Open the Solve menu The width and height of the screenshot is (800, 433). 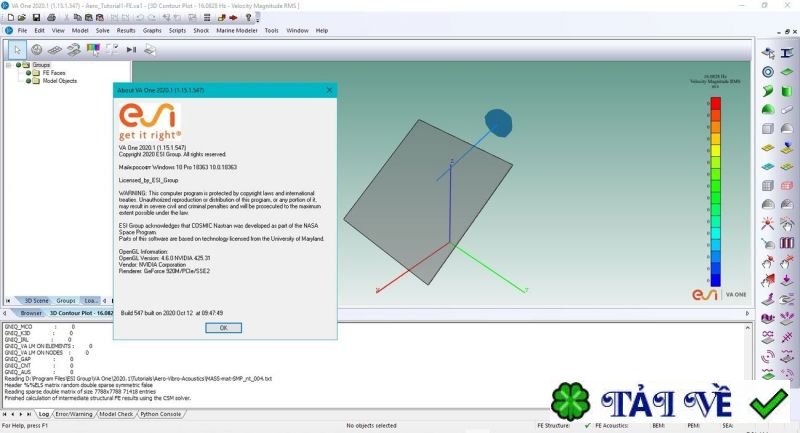(103, 31)
